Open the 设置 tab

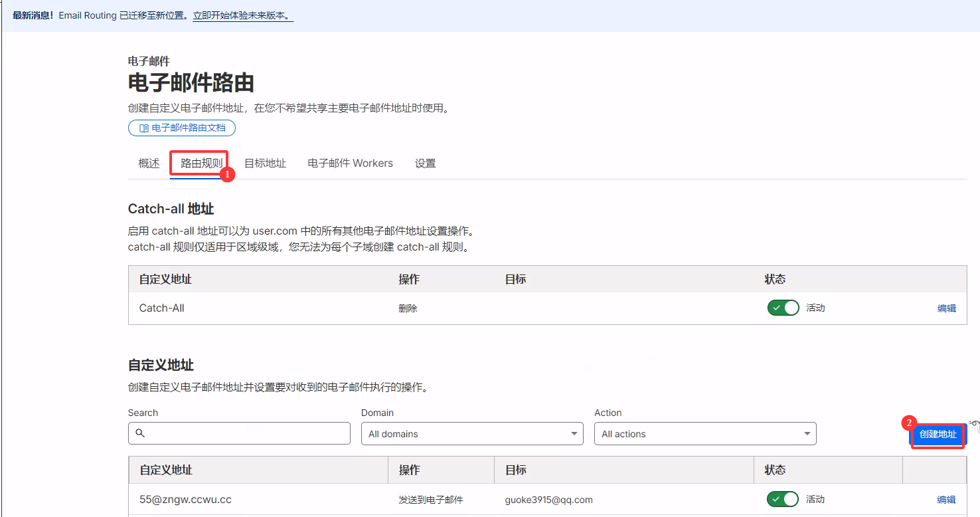(425, 163)
